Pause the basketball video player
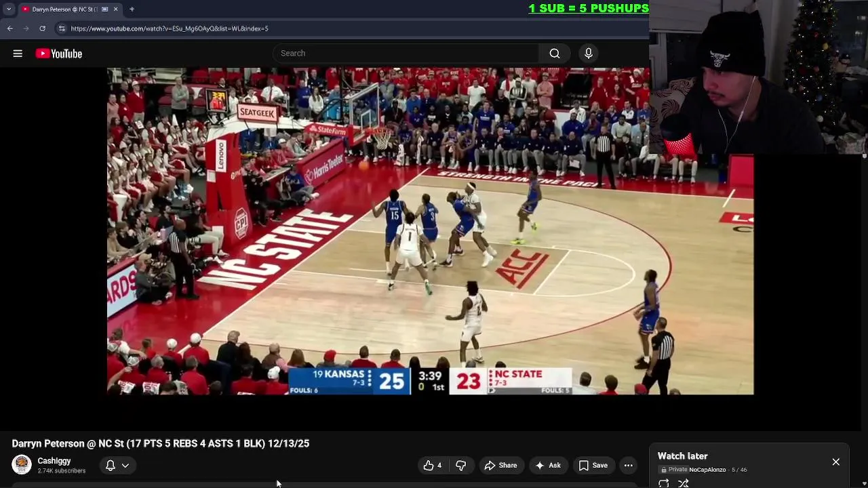The image size is (868, 488). coord(430,231)
